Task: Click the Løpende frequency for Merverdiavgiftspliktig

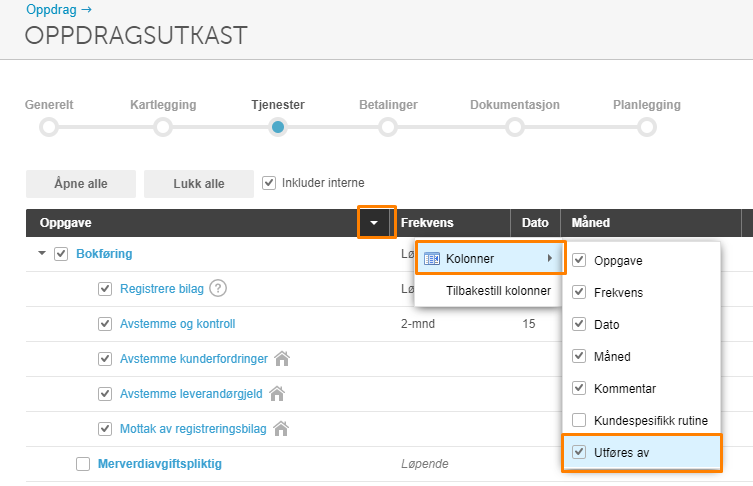Action: [425, 464]
